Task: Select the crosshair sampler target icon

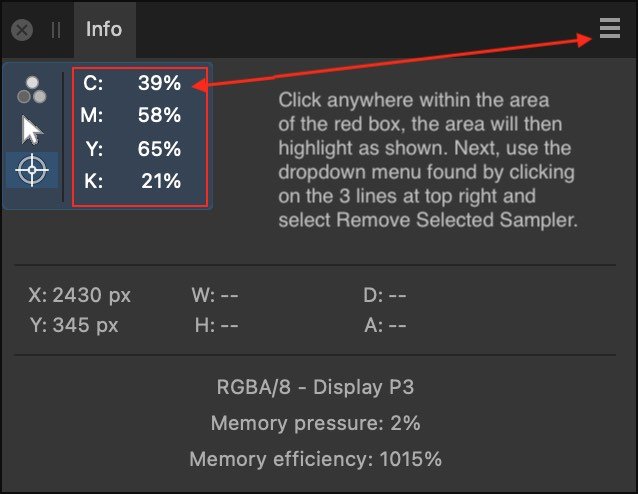Action: (32, 170)
